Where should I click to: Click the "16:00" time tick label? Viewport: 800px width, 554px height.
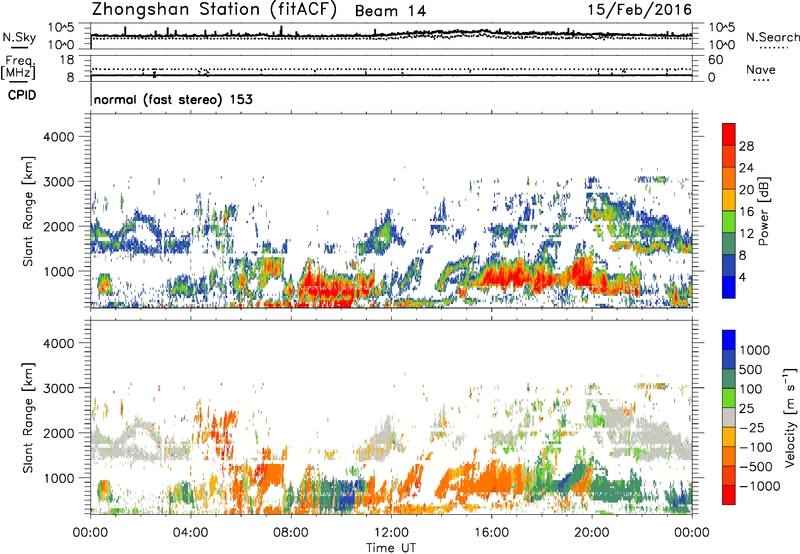(x=491, y=533)
